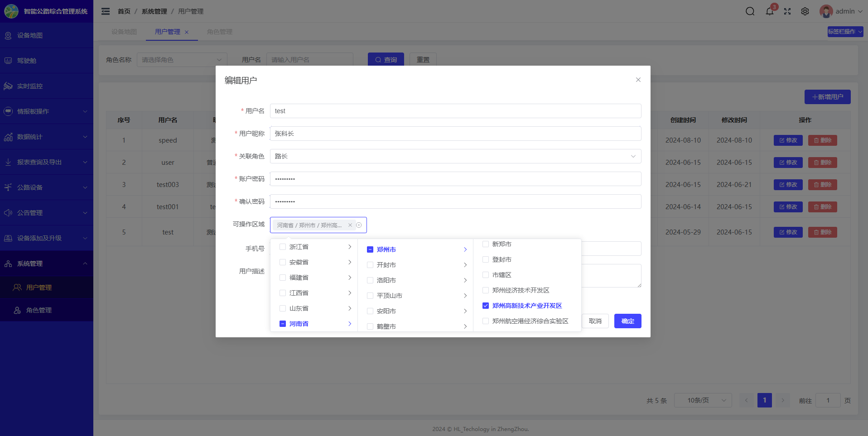Select 角色管理 in sidebar menu
Screen dimensions: 868x436
[39, 310]
